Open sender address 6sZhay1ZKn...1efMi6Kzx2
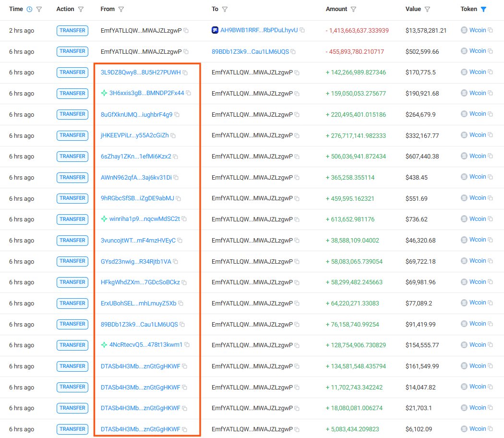 tap(136, 156)
